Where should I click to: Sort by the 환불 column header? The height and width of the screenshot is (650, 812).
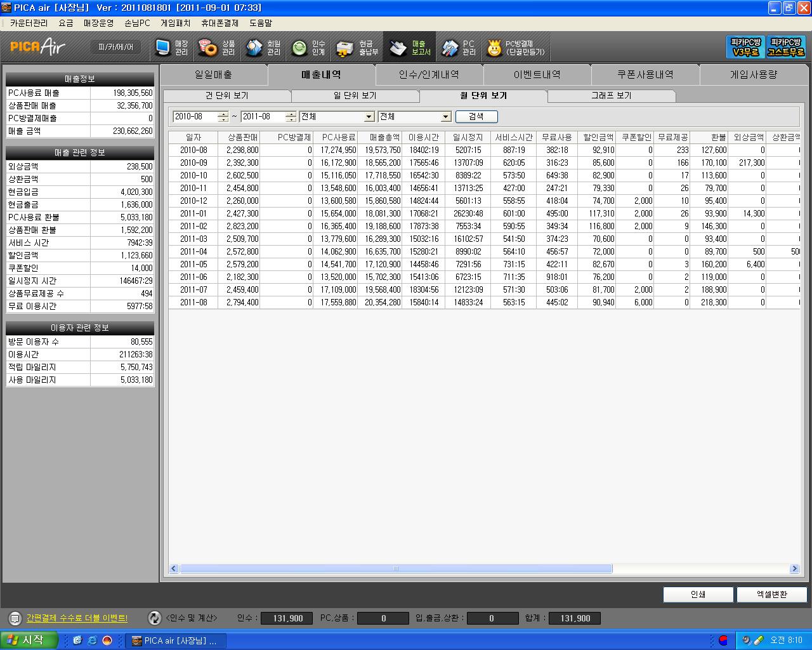709,138
